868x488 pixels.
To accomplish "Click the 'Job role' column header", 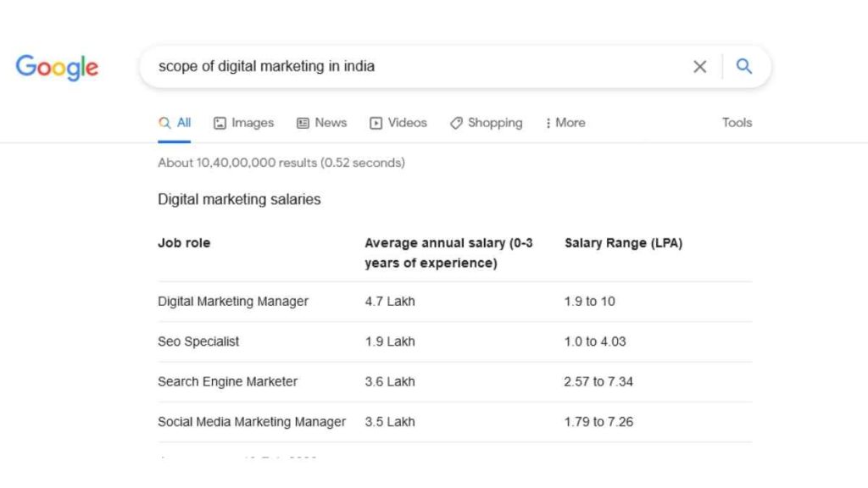I will 184,243.
